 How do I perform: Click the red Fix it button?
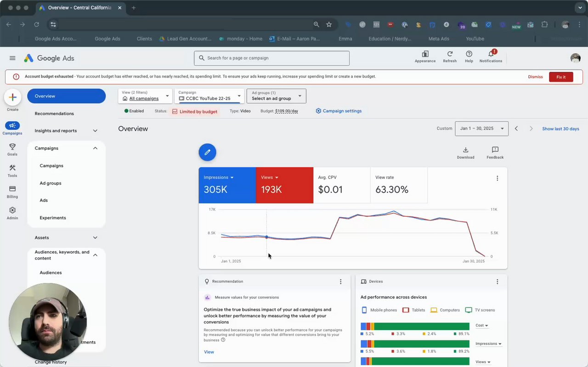[560, 77]
